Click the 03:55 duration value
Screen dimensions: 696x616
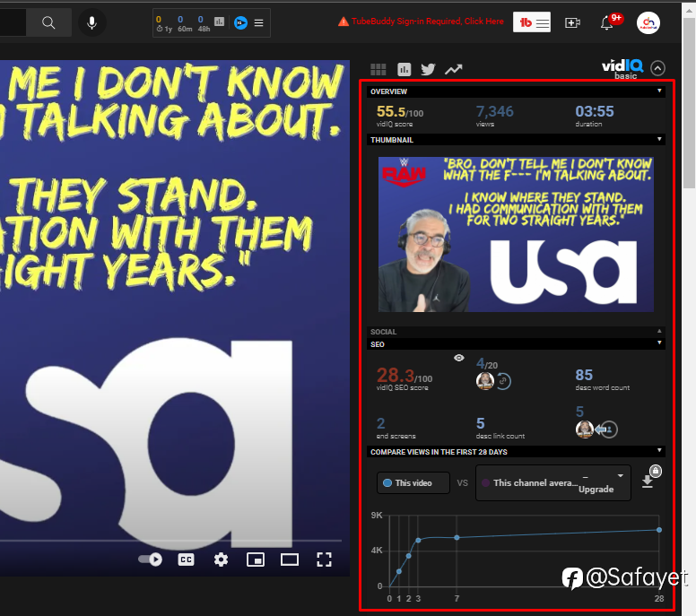(x=595, y=111)
